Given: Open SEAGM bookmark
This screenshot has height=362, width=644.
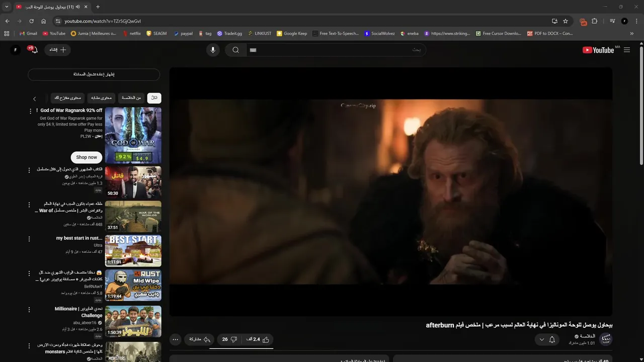Looking at the screenshot, I should click(x=156, y=34).
